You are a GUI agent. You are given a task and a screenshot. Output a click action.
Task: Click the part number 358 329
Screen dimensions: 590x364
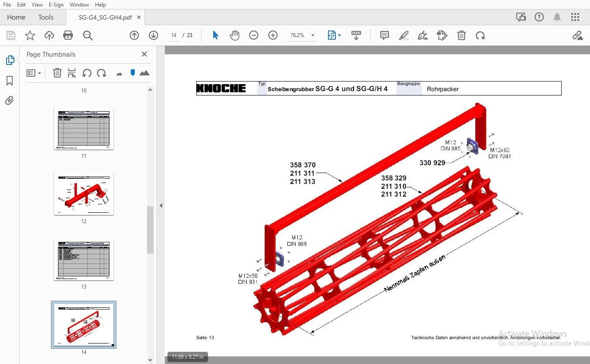(394, 178)
